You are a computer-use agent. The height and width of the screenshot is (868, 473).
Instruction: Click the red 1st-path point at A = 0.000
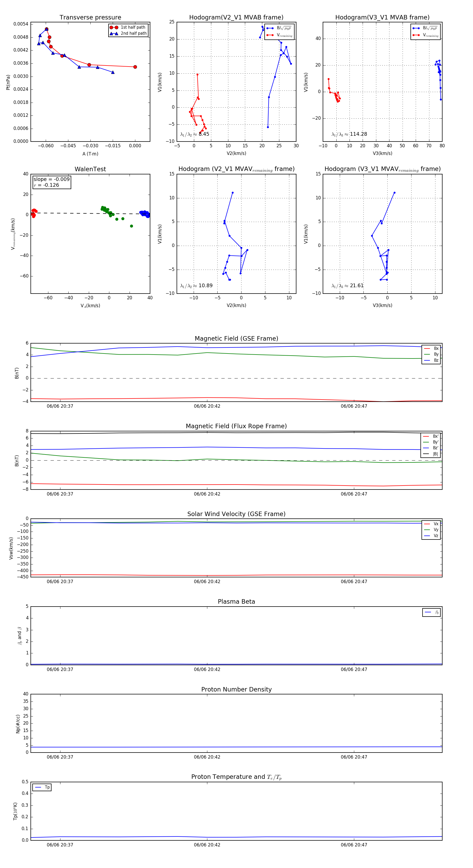[135, 67]
